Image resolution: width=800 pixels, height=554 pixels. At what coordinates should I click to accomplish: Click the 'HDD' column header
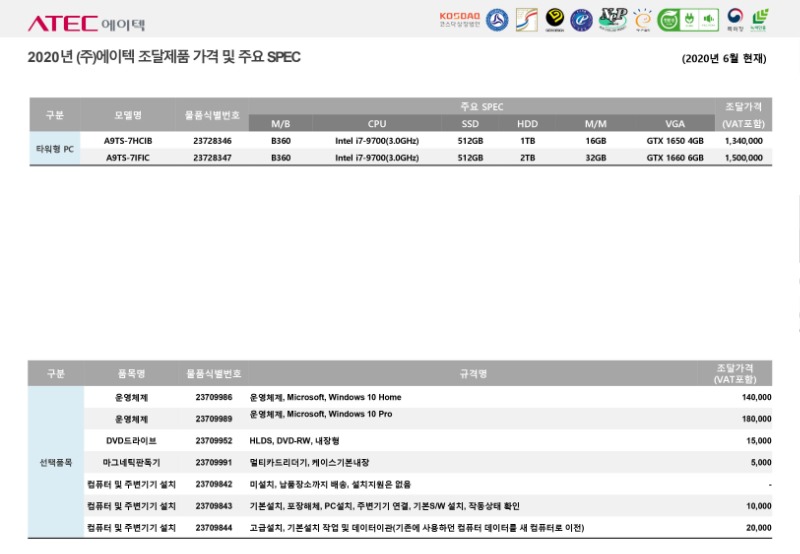click(528, 123)
